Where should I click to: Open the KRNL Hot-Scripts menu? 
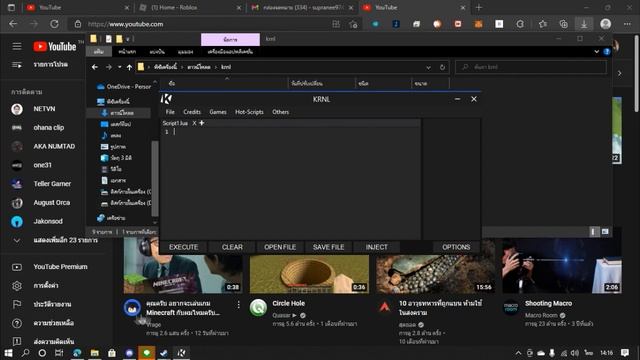pyautogui.click(x=249, y=112)
